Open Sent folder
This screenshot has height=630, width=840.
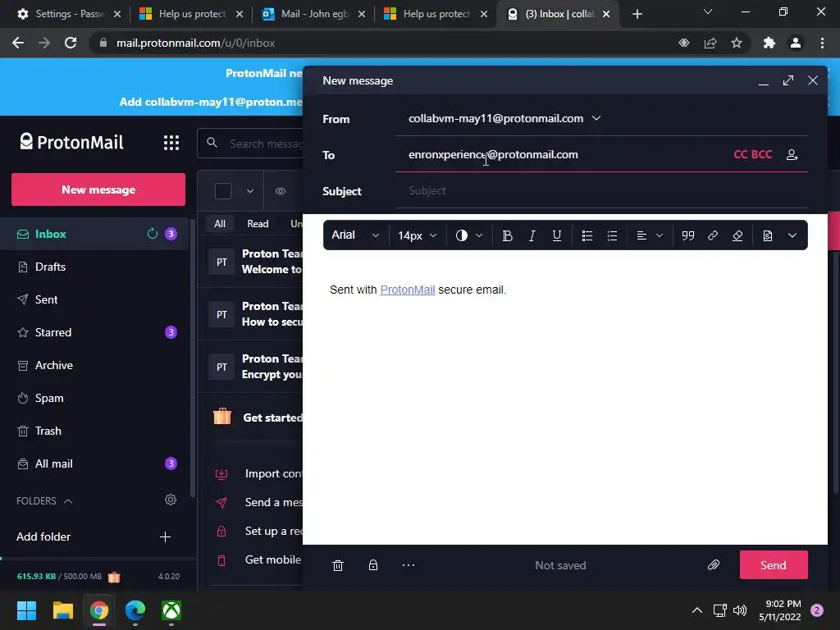pyautogui.click(x=94, y=299)
